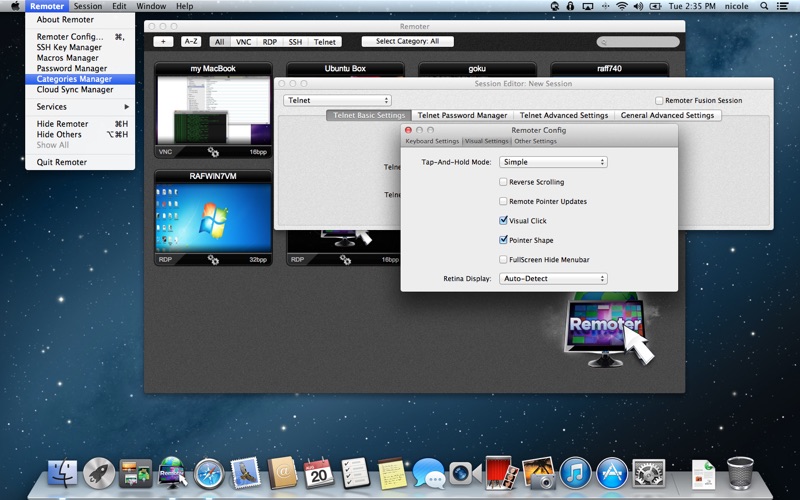Open Calendar icon showing 20
The height and width of the screenshot is (500, 800).
[318, 473]
